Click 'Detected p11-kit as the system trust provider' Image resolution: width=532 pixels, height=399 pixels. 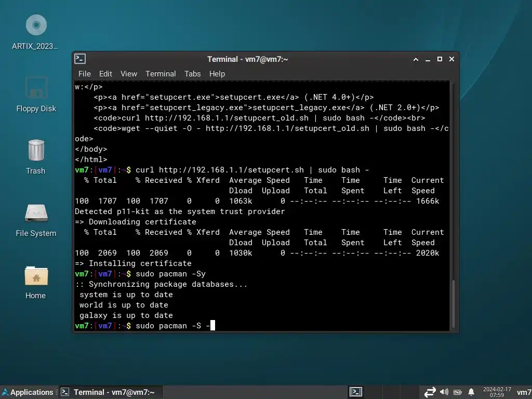click(x=180, y=211)
